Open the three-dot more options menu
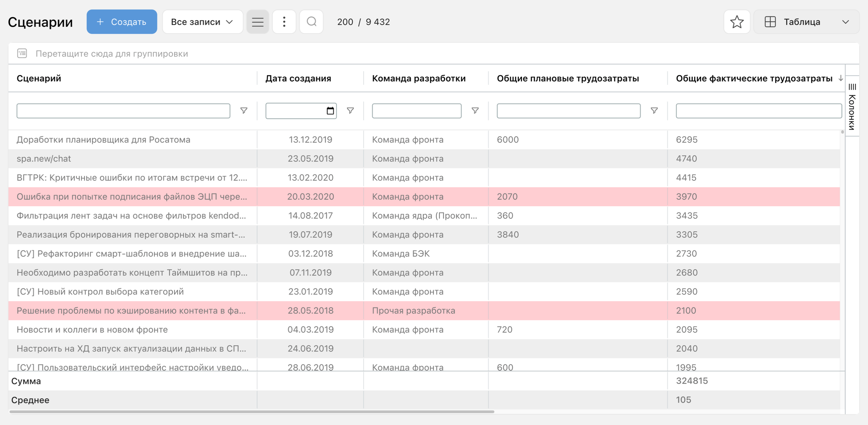The width and height of the screenshot is (868, 425). tap(284, 22)
